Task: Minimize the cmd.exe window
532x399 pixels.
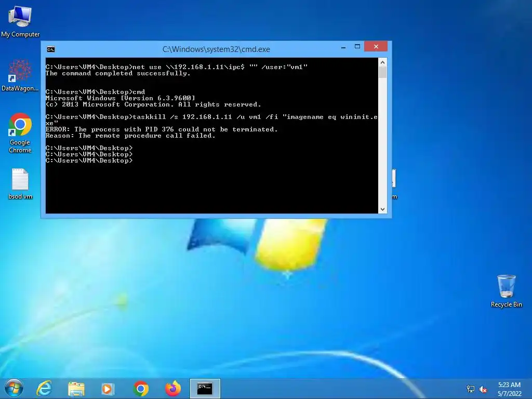Action: pyautogui.click(x=343, y=47)
